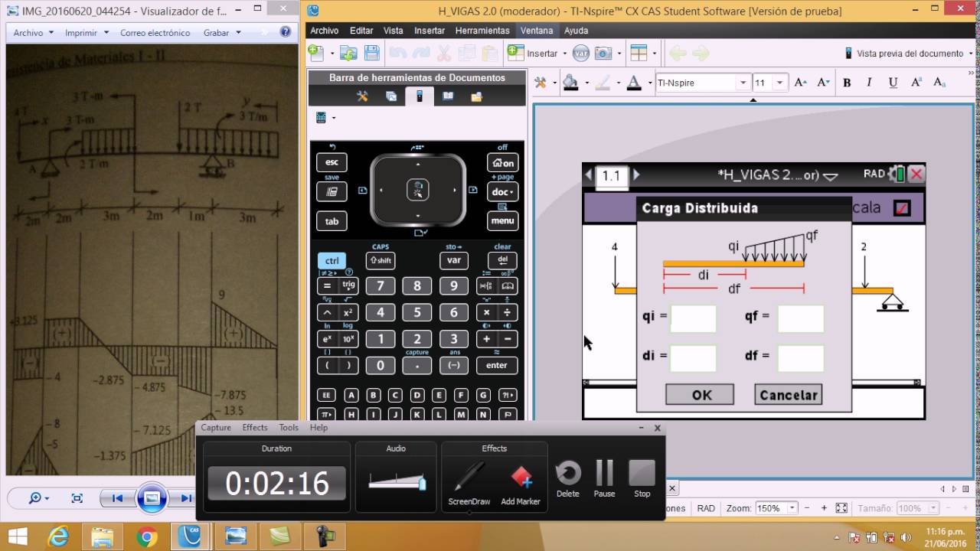
Task: Click the ctrl key on the keypad
Action: point(332,261)
